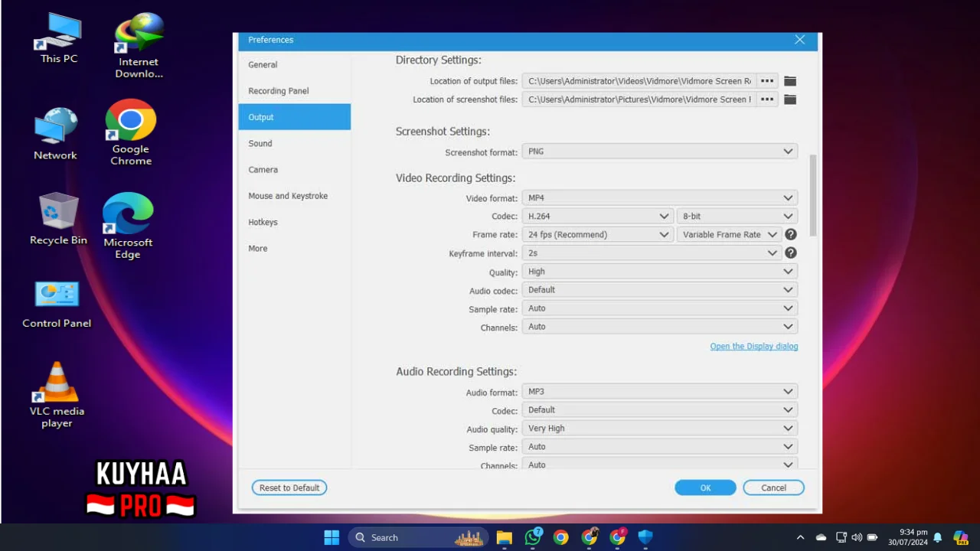
Task: Click the Cancel button
Action: tap(773, 487)
